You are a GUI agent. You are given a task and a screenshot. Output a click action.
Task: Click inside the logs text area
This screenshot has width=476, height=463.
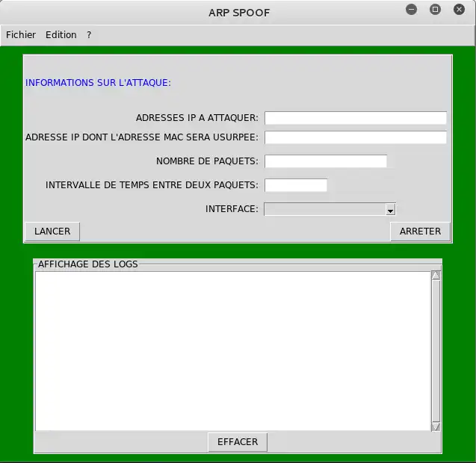point(233,351)
